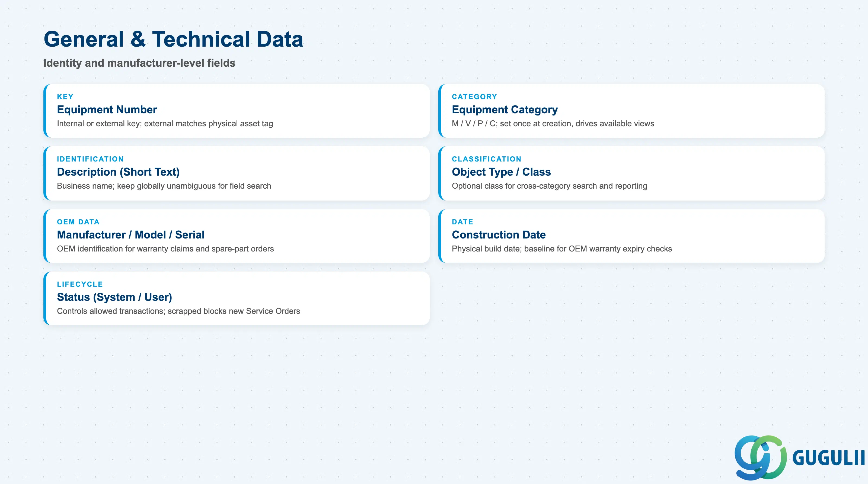Click Controls allowed transactions description text

[178, 311]
